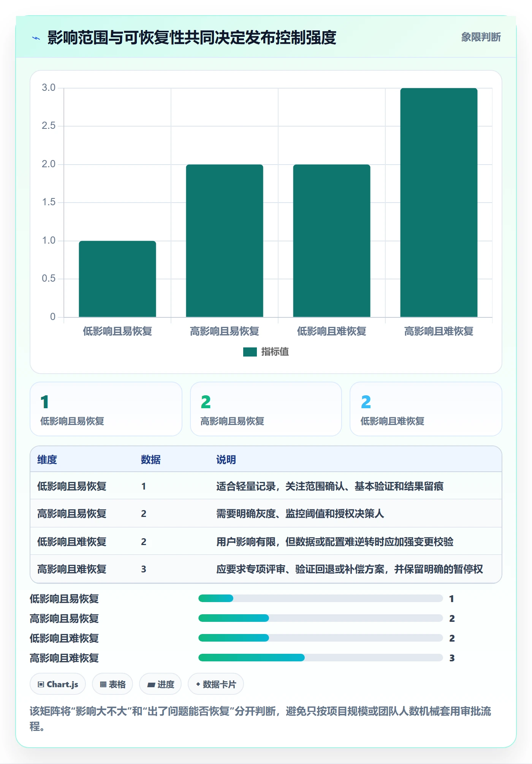Click the 高影响且易恢复 x-axis label
The height and width of the screenshot is (764, 532).
point(225,331)
